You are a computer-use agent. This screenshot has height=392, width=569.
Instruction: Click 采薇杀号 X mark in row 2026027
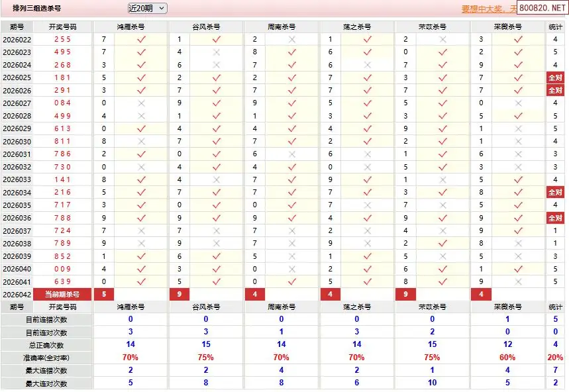518,103
